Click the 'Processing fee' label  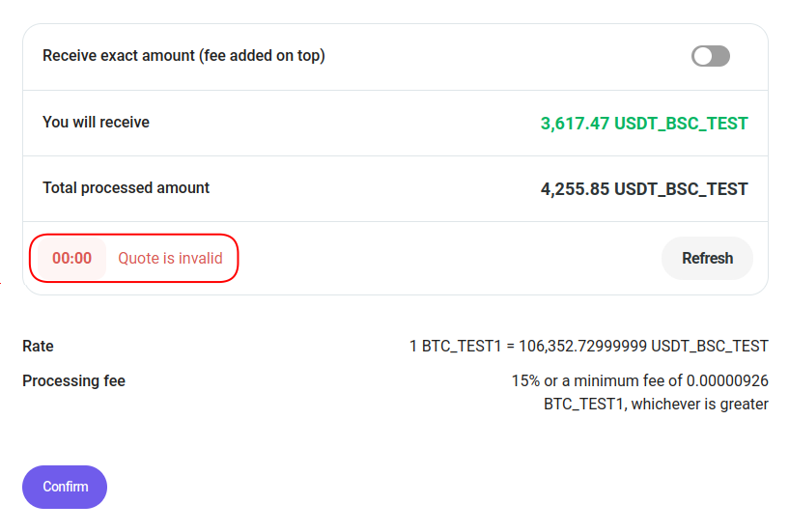[x=73, y=380]
